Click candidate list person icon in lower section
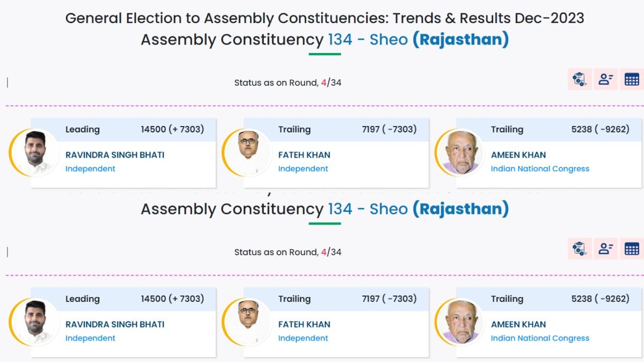The height and width of the screenshot is (362, 644). [x=606, y=249]
